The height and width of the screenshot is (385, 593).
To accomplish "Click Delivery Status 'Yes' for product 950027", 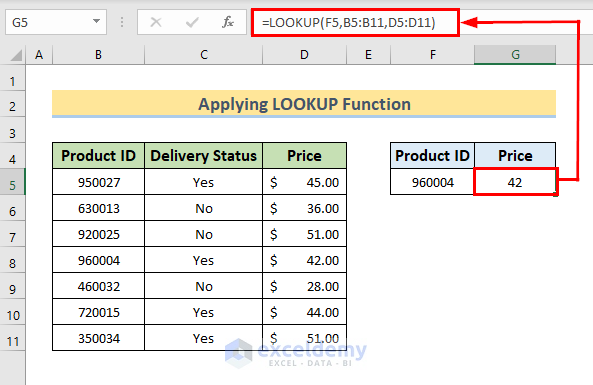I will (203, 182).
